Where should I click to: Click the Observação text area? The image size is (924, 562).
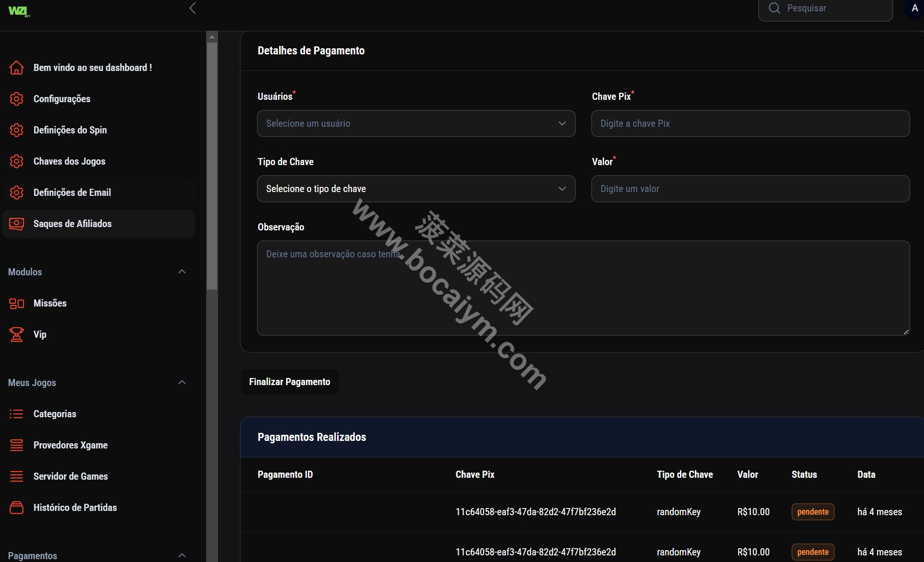(x=584, y=288)
